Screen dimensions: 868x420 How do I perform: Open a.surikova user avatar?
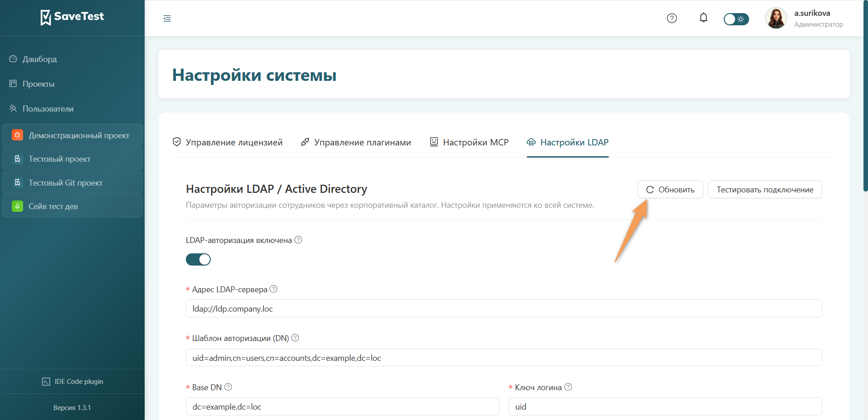pyautogui.click(x=776, y=19)
